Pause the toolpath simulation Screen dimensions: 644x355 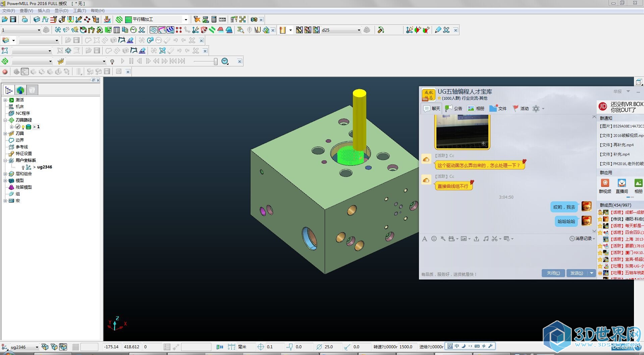coord(131,61)
